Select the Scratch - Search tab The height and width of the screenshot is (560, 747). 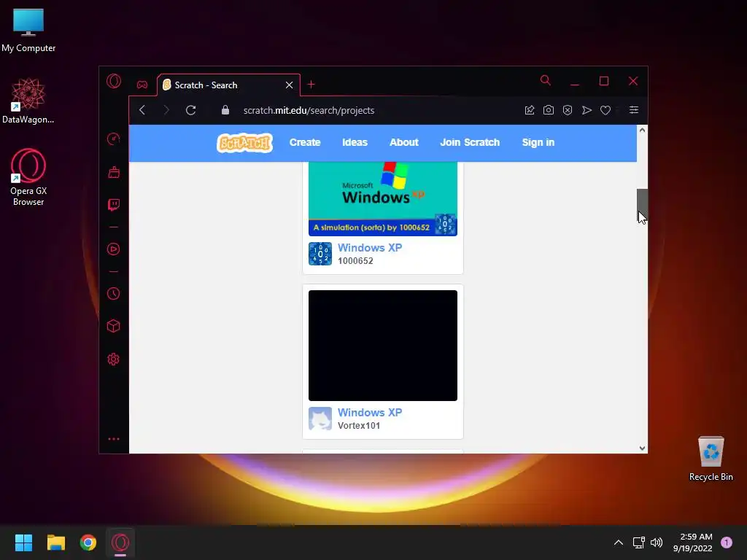pos(228,85)
